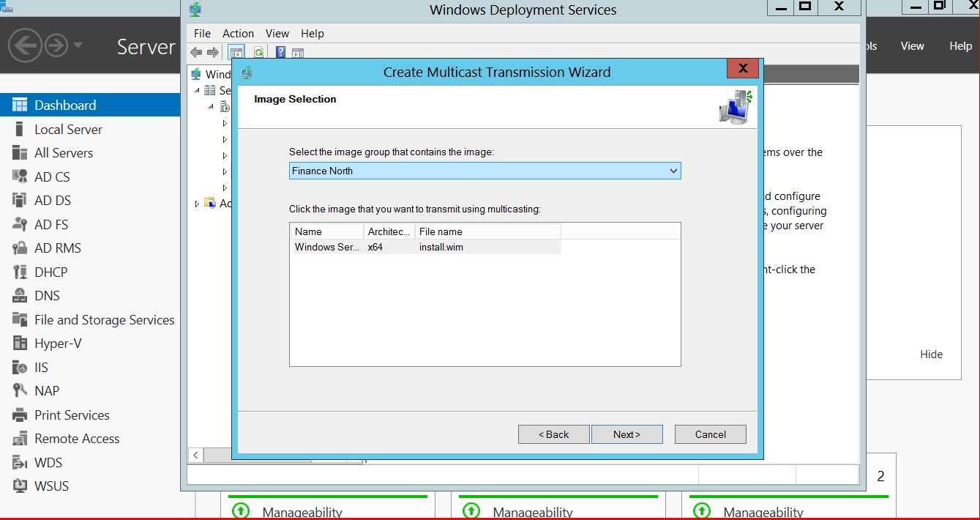Select the AD DS role icon
The height and width of the screenshot is (520, 980).
click(x=20, y=200)
